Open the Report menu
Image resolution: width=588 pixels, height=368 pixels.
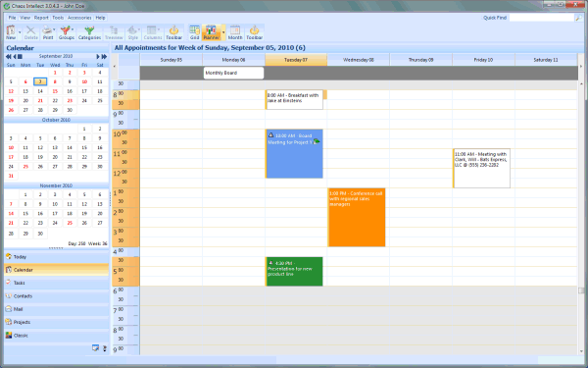pos(41,18)
